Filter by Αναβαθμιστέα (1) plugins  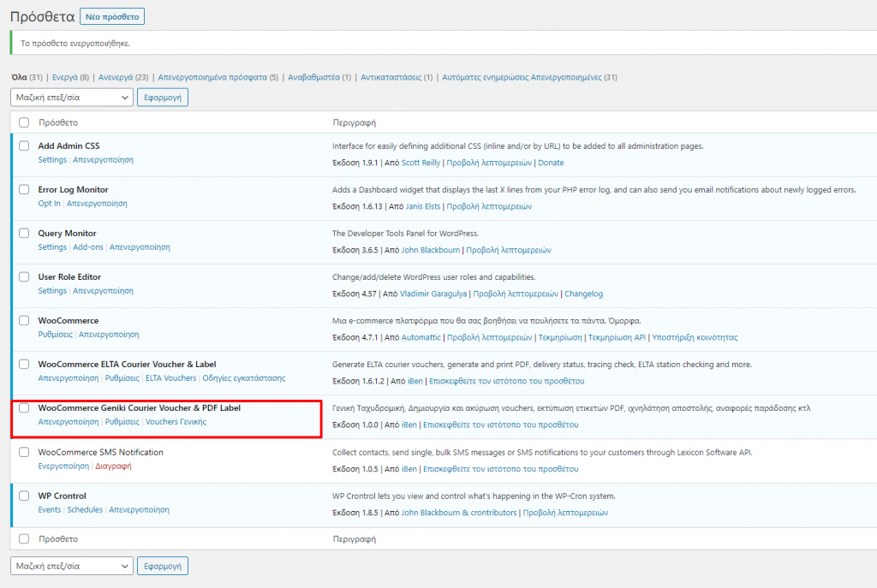point(319,77)
